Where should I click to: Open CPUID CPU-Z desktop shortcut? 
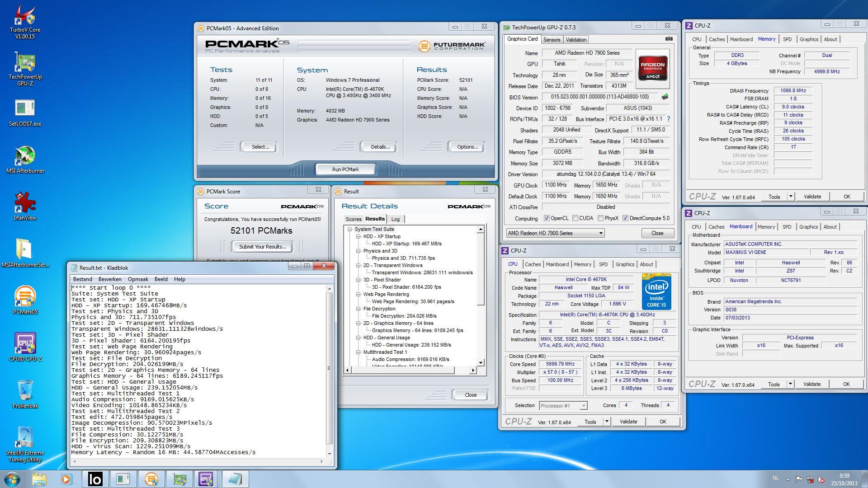coord(25,347)
